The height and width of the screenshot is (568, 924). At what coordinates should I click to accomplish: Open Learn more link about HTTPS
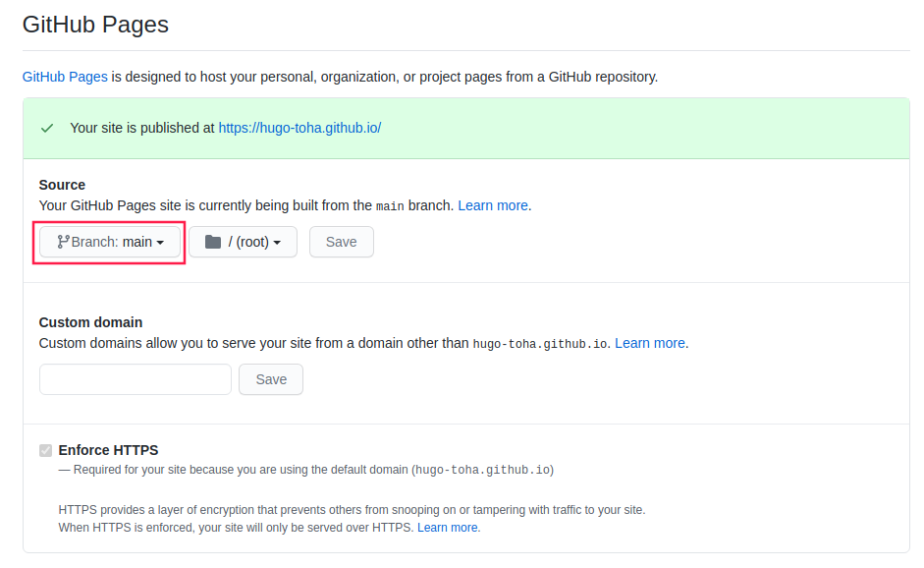[x=447, y=528]
